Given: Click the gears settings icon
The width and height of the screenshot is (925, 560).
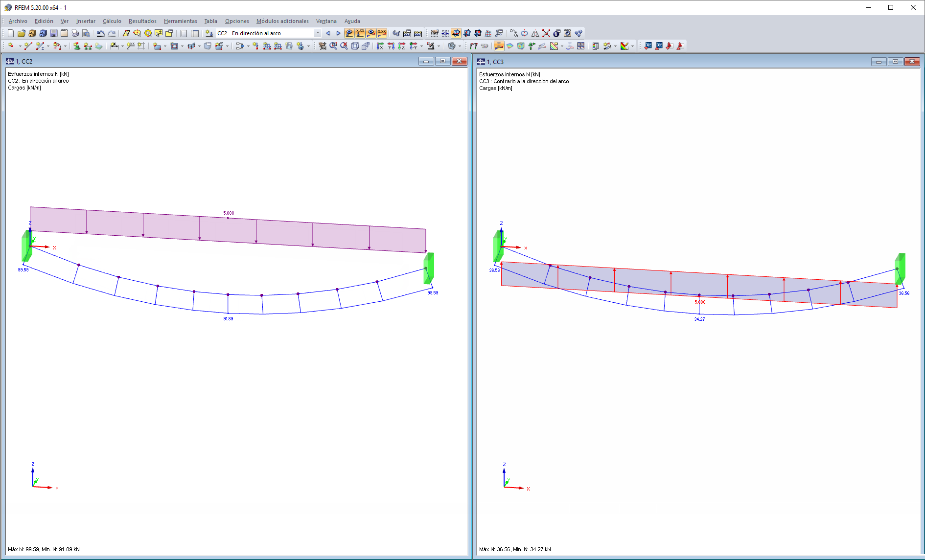Looking at the screenshot, I should (578, 33).
